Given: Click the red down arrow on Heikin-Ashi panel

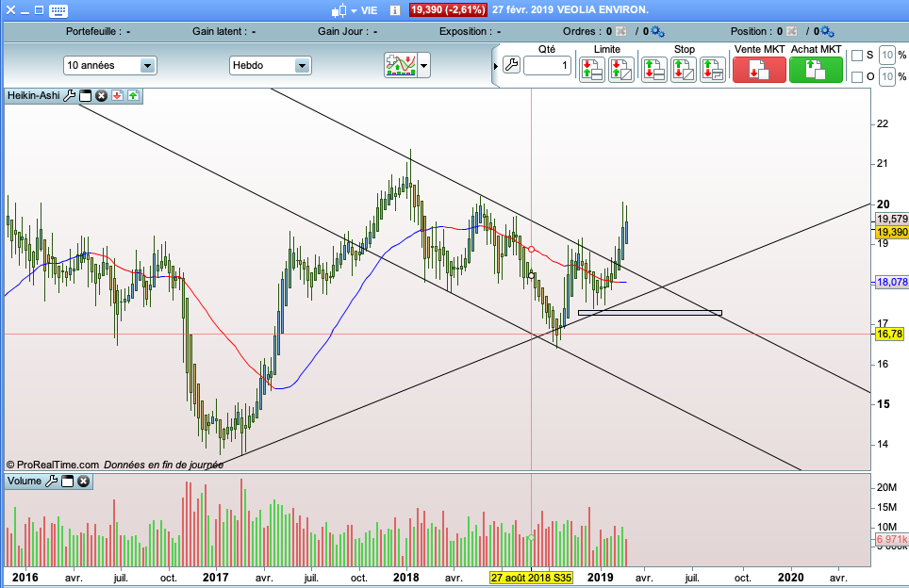Looking at the screenshot, I should 117,95.
